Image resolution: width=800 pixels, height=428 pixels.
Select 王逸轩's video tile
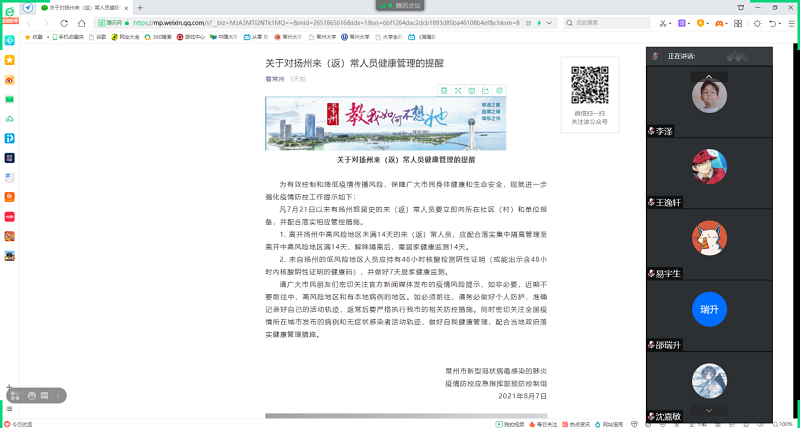coord(709,166)
